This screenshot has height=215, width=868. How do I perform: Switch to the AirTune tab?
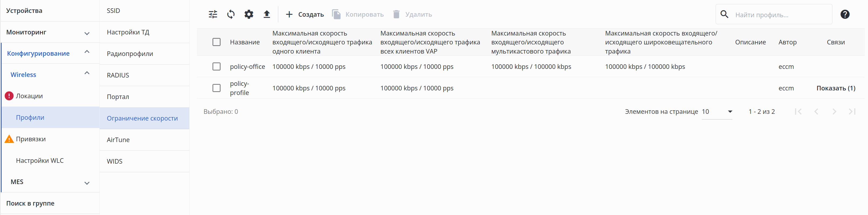(x=118, y=140)
